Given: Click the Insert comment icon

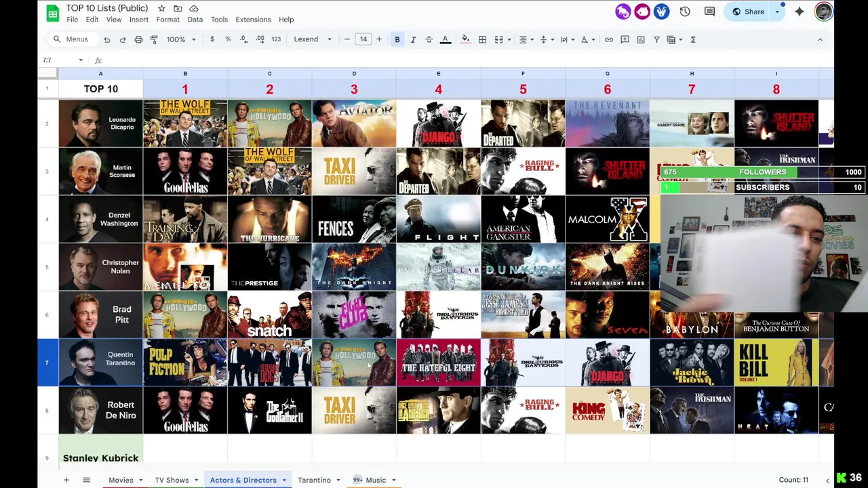Looking at the screenshot, I should click(x=625, y=39).
